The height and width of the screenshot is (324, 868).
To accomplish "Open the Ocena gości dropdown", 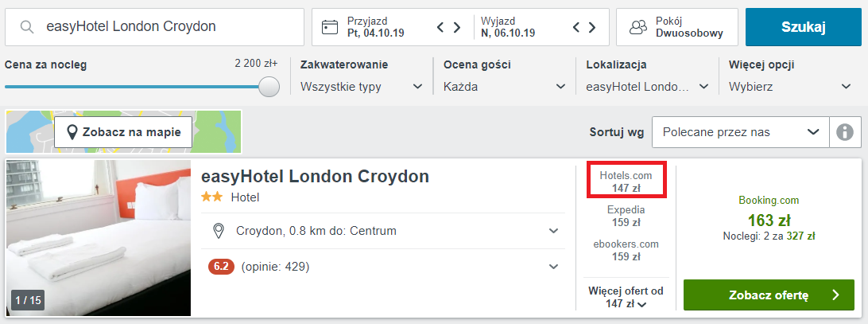I will coord(505,86).
